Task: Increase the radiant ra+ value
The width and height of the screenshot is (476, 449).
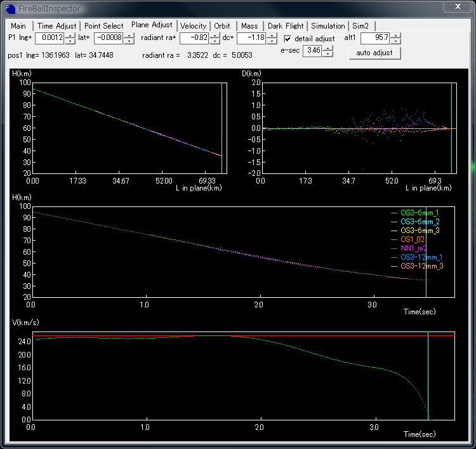Action: pos(215,35)
